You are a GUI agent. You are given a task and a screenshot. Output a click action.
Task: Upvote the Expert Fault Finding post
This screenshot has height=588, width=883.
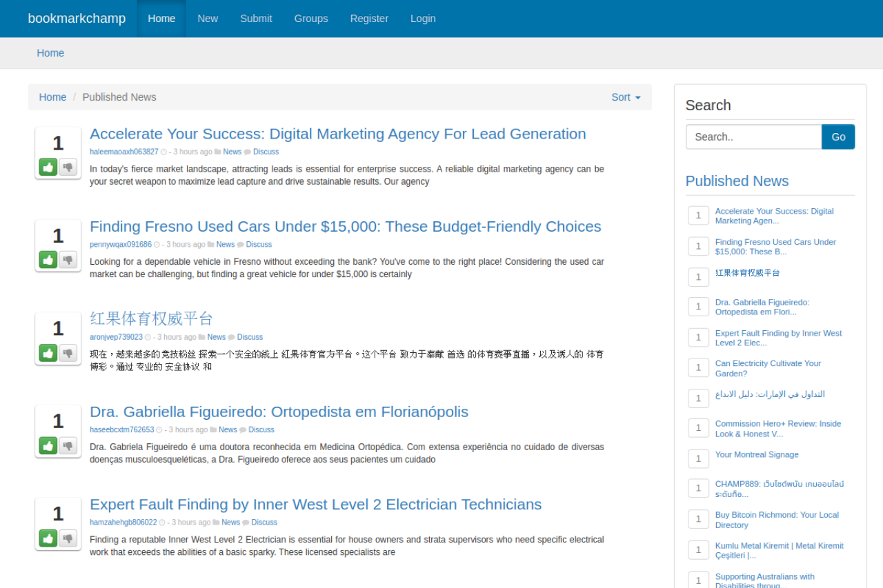48,538
